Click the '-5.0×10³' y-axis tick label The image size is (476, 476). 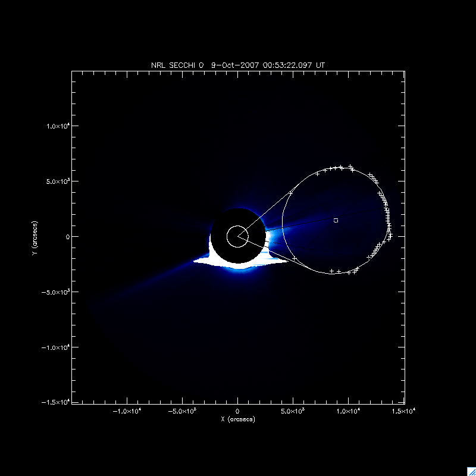[x=55, y=292]
